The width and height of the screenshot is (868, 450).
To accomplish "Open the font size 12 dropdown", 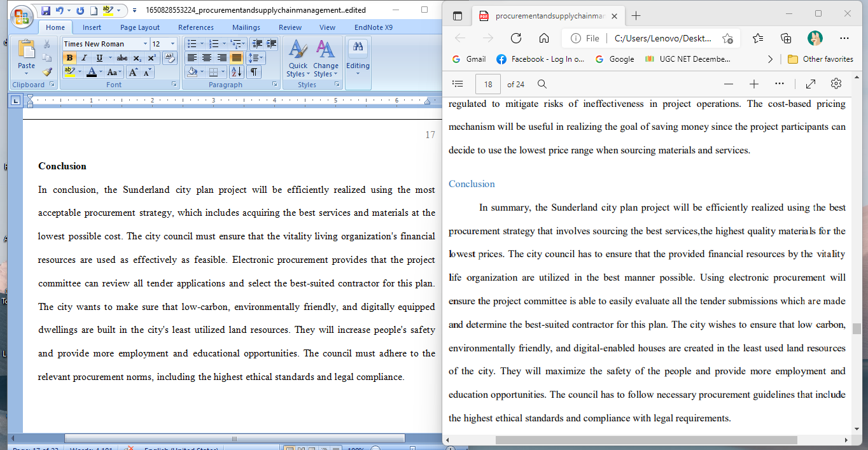I will (x=174, y=44).
